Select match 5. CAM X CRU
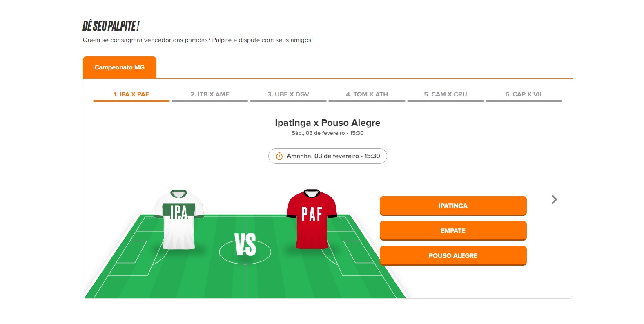The width and height of the screenshot is (644, 324). click(445, 94)
